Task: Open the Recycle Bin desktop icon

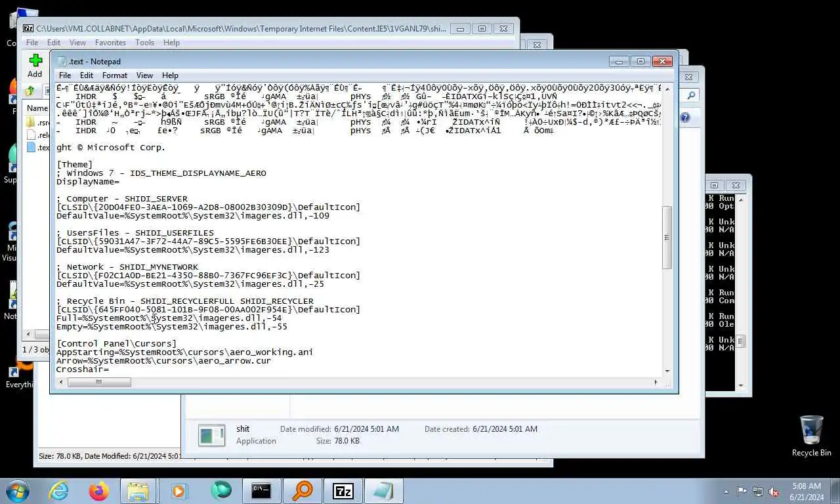Action: coord(812,436)
